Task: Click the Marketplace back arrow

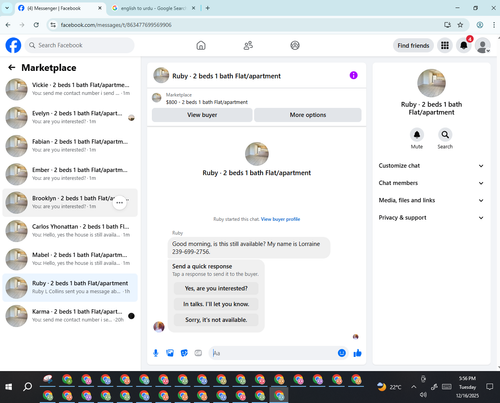Action: tap(12, 68)
